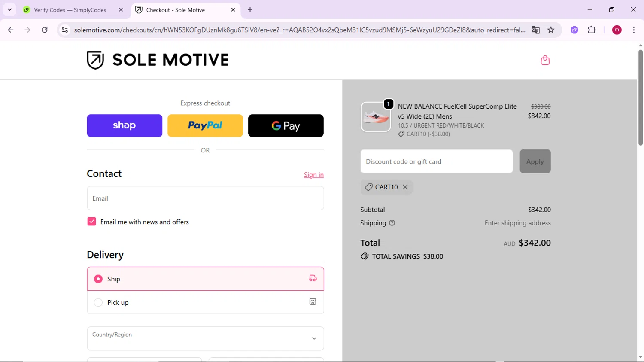
Task: Open the browser extensions puzzle icon
Action: click(x=592, y=30)
